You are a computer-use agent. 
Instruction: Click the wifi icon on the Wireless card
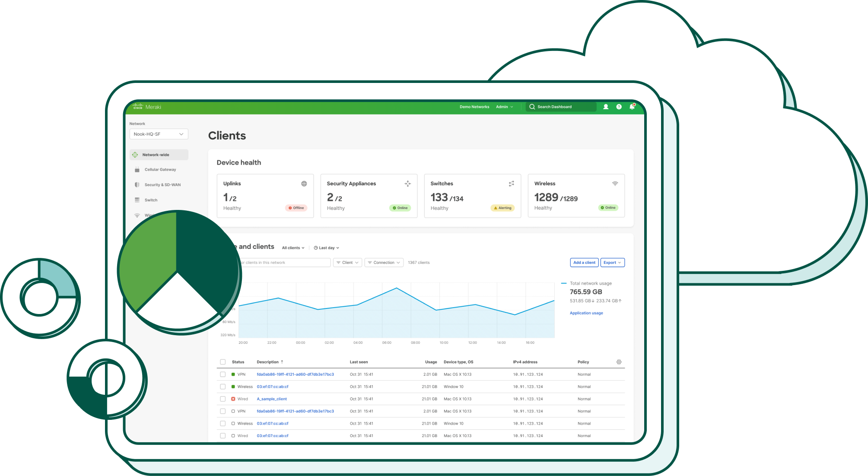click(615, 183)
